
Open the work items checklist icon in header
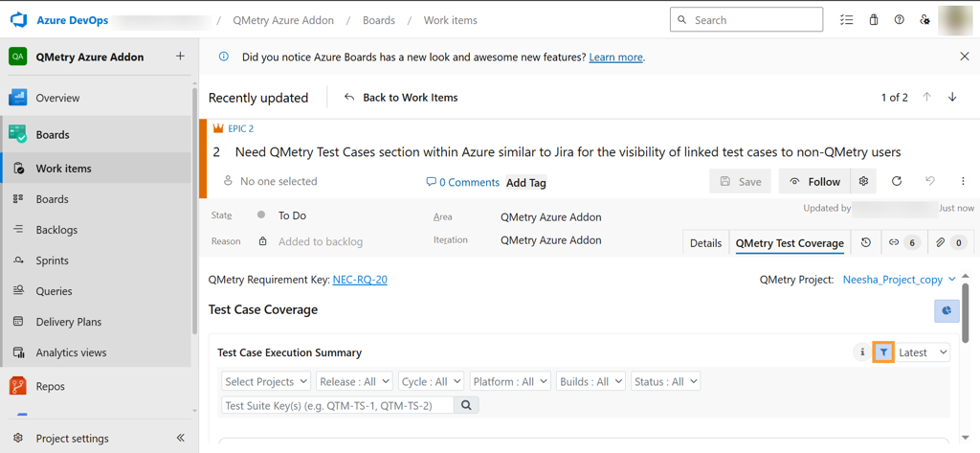[x=846, y=20]
